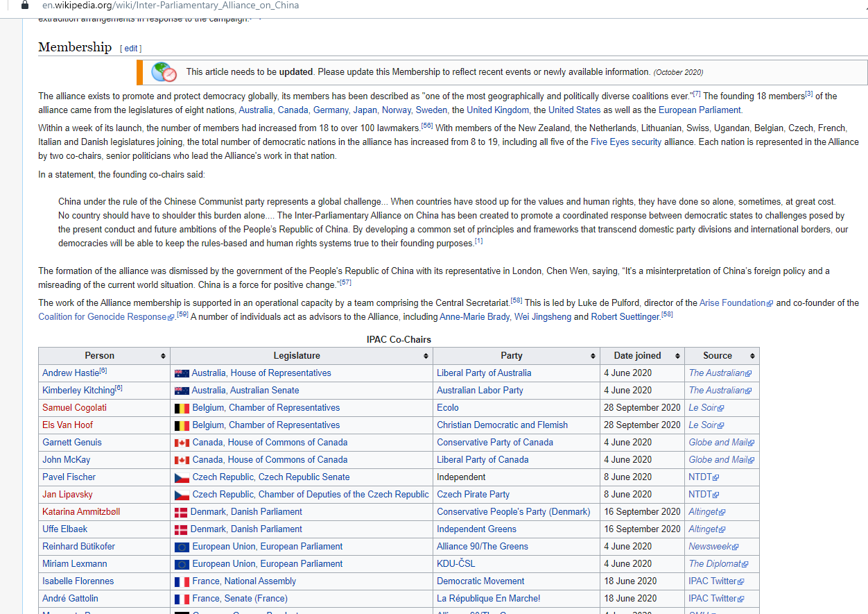The height and width of the screenshot is (614, 868).
Task: Click the external-link icon beside The Diplomat
Action: click(x=746, y=564)
